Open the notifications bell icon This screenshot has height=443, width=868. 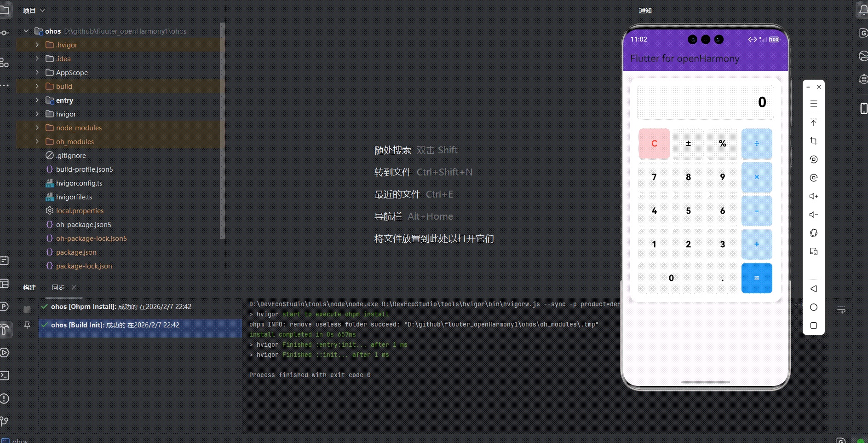[863, 10]
